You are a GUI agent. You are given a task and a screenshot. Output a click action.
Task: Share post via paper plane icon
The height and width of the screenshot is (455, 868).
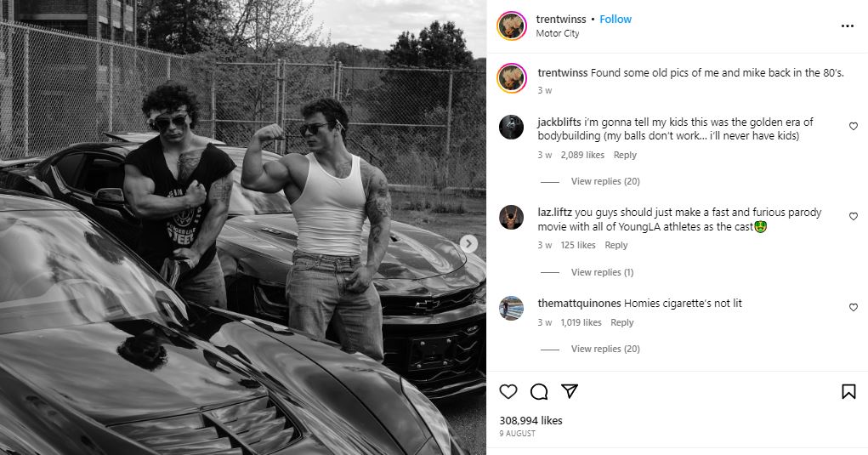pos(570,391)
